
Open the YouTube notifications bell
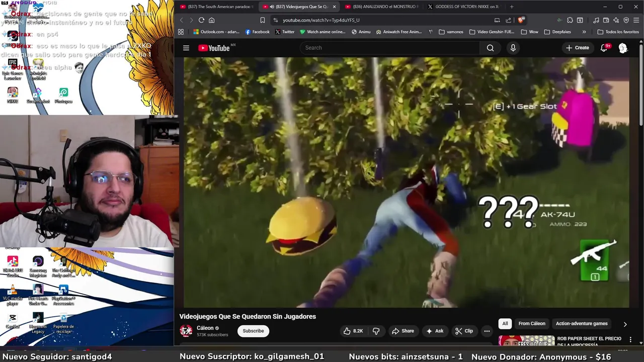coord(604,48)
